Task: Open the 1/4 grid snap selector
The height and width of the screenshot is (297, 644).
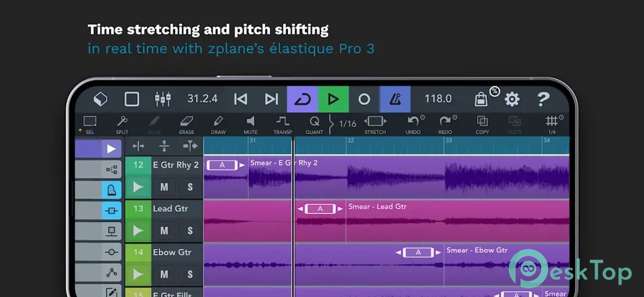Action: pos(552,125)
